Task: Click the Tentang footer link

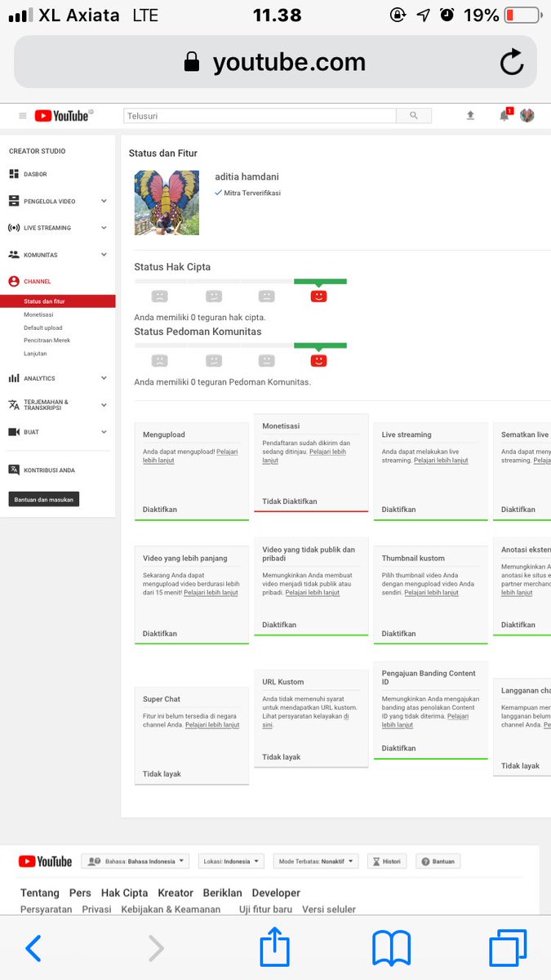Action: point(40,893)
